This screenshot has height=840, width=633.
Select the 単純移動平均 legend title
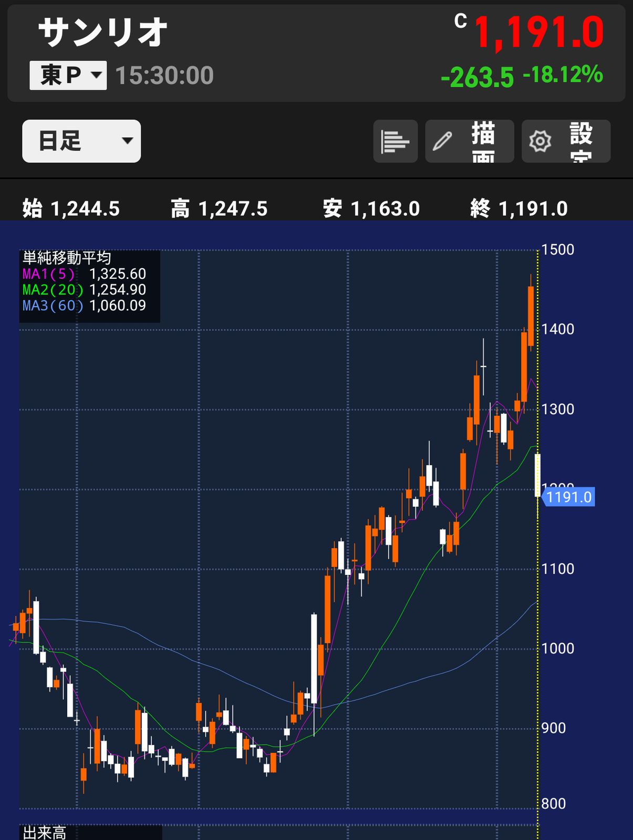(67, 258)
